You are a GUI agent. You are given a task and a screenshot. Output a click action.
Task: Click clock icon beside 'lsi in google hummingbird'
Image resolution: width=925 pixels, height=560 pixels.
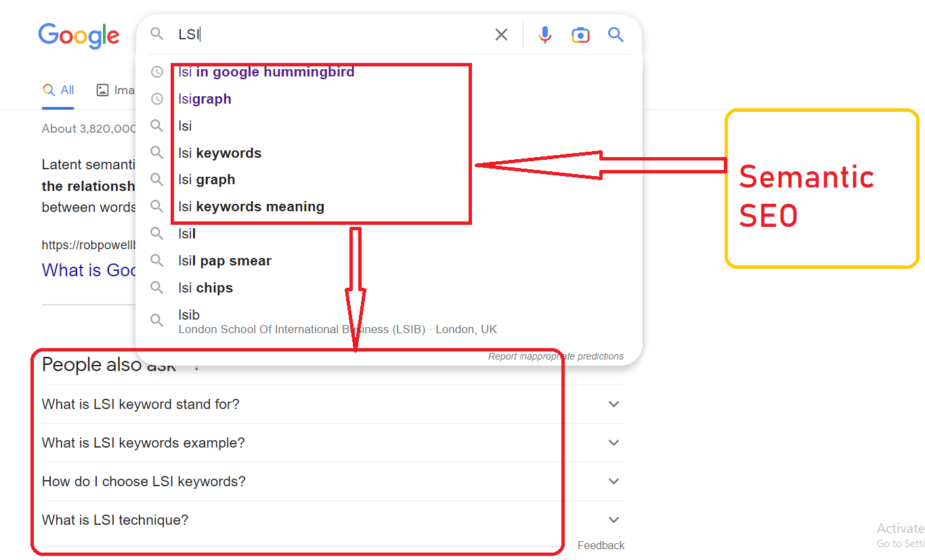[x=157, y=72]
